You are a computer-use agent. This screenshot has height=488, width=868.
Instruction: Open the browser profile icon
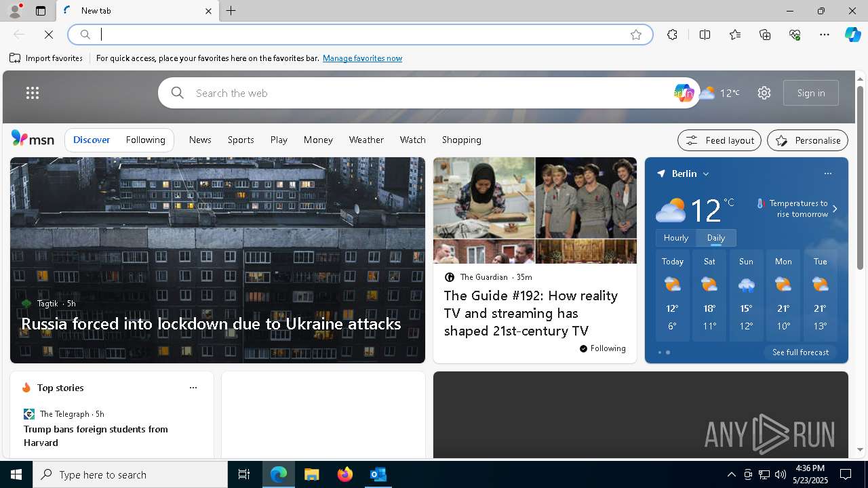coord(14,11)
